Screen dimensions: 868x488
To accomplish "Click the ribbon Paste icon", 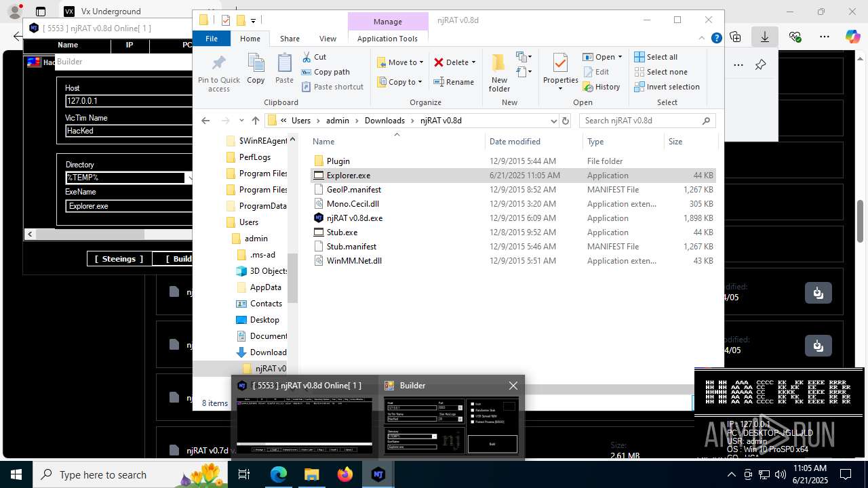I will [284, 69].
